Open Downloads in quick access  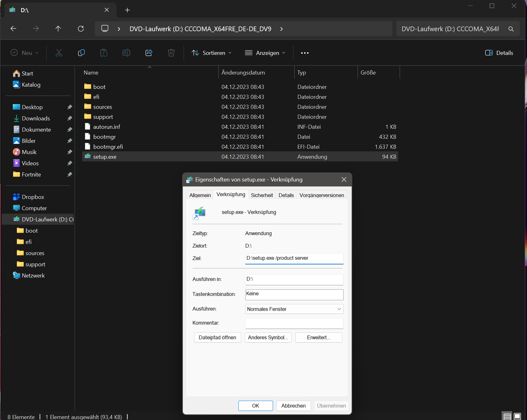click(31, 118)
